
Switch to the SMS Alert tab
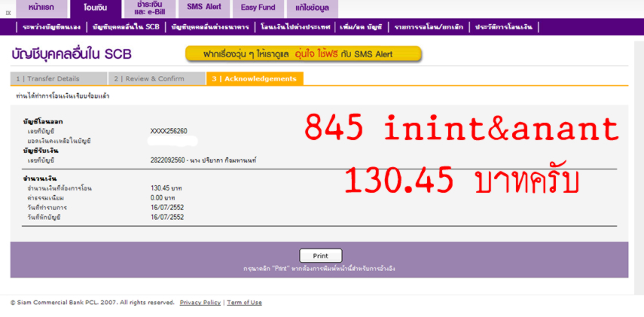coord(203,8)
